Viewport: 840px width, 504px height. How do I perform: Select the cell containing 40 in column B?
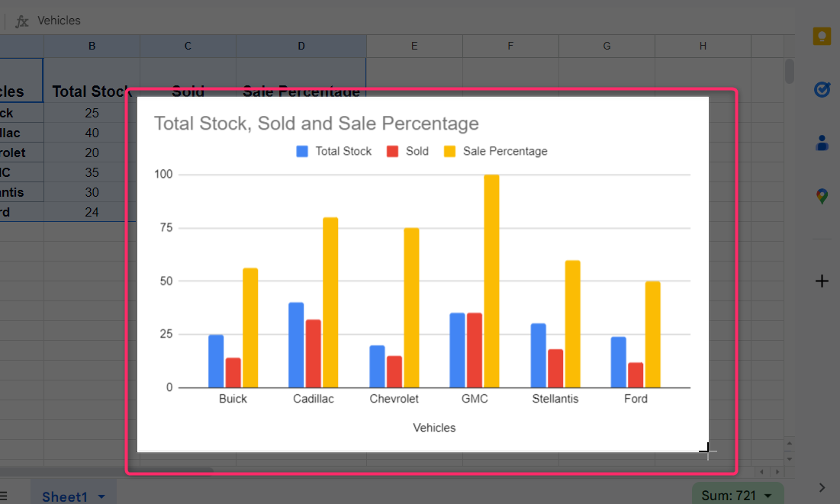92,133
